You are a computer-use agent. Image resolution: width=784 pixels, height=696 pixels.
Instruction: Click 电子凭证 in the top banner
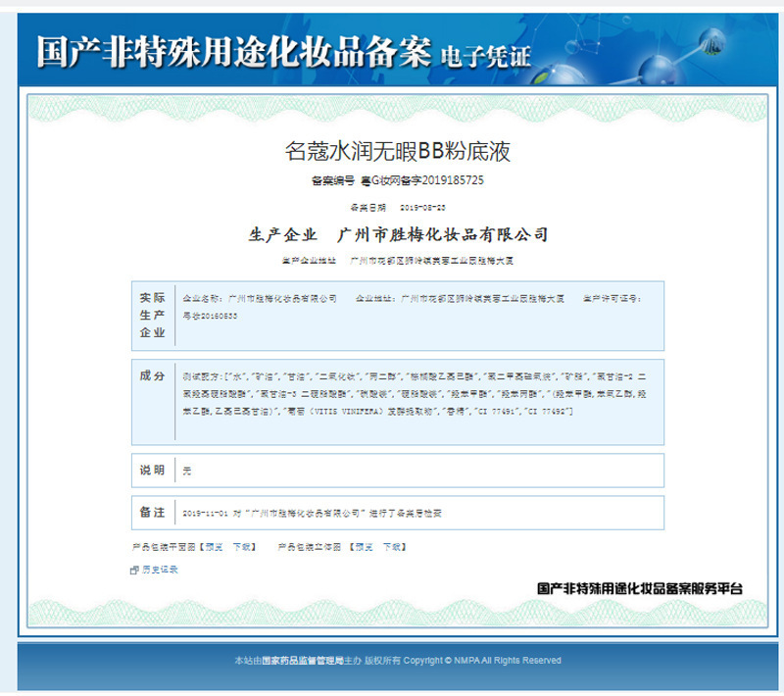click(485, 57)
